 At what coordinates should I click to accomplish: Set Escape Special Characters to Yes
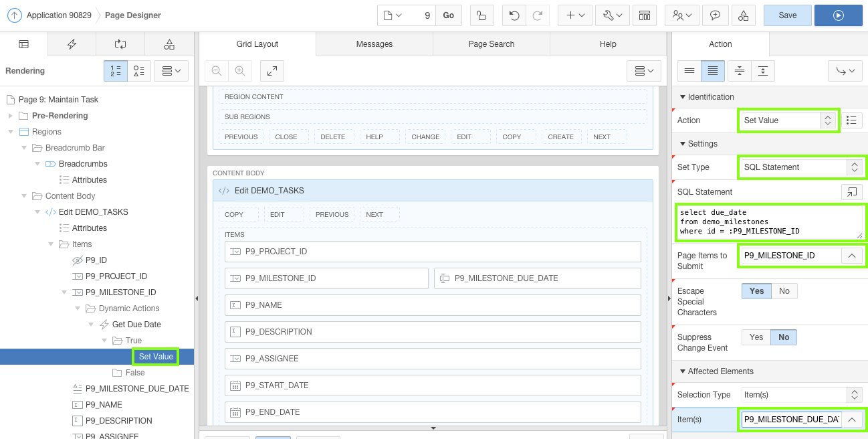(x=756, y=291)
